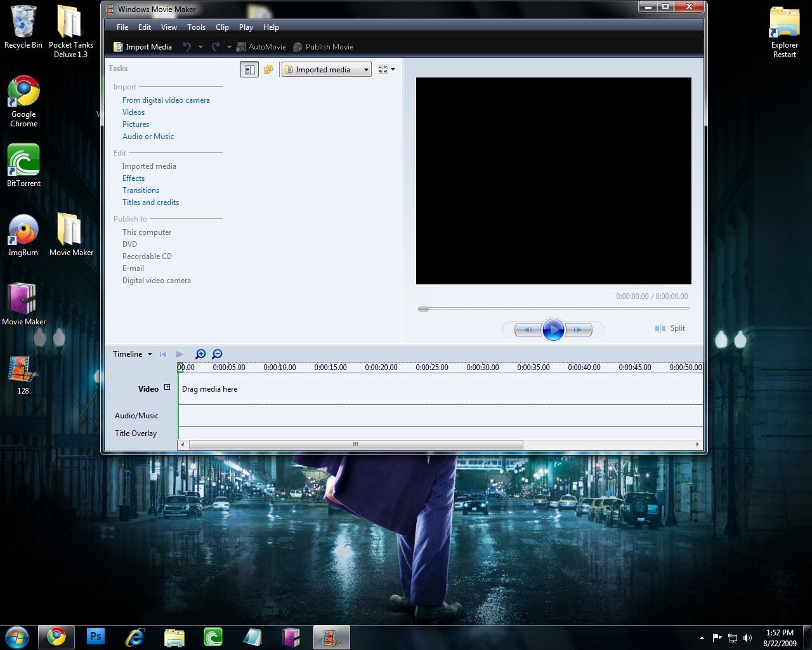Click the 0:00:30.00 mark on timeline ruler
This screenshot has width=812, height=650.
pyautogui.click(x=483, y=368)
